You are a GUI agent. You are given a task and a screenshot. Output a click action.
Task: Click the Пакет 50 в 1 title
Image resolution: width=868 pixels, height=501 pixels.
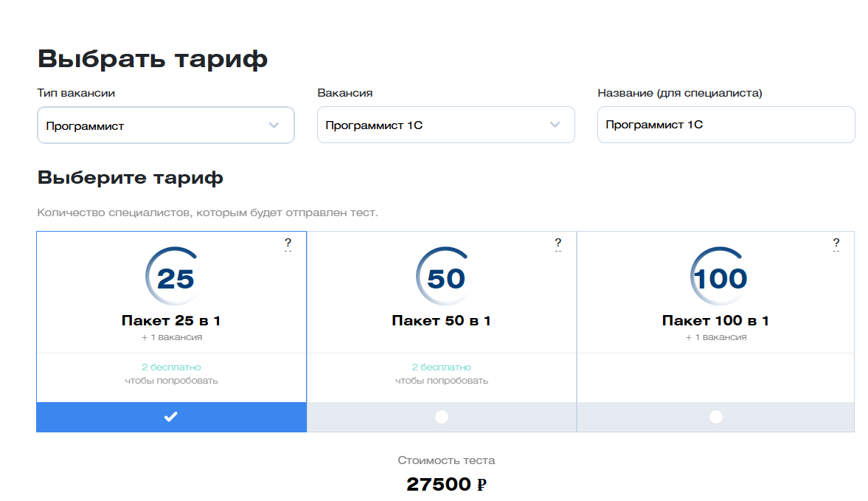(x=441, y=320)
